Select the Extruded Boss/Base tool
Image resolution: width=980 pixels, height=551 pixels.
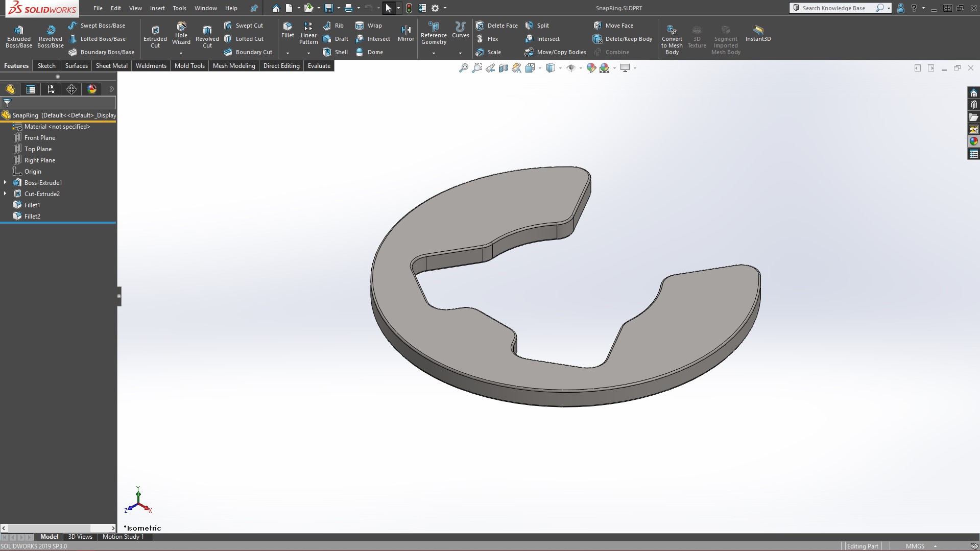pyautogui.click(x=19, y=36)
